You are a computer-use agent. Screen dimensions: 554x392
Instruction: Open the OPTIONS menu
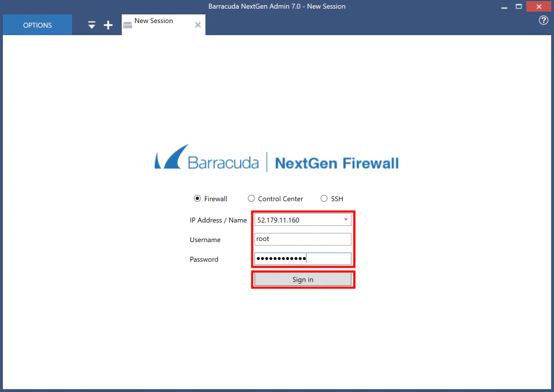click(x=38, y=25)
